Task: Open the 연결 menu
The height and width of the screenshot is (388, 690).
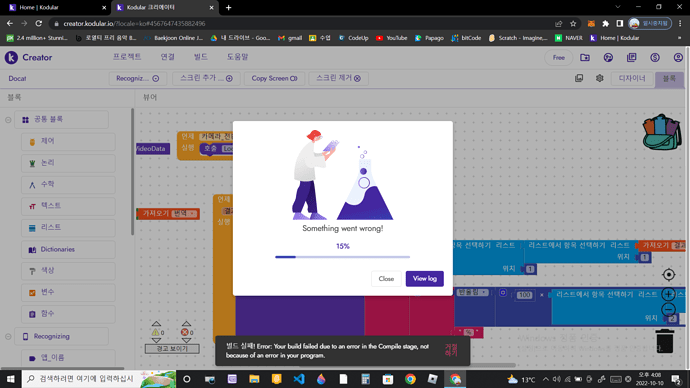Action: coord(168,57)
